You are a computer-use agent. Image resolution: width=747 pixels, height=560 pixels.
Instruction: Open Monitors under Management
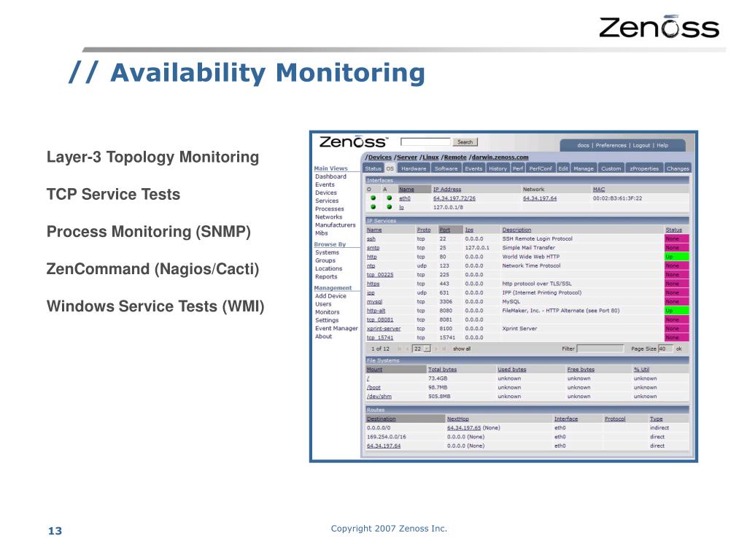tap(328, 312)
